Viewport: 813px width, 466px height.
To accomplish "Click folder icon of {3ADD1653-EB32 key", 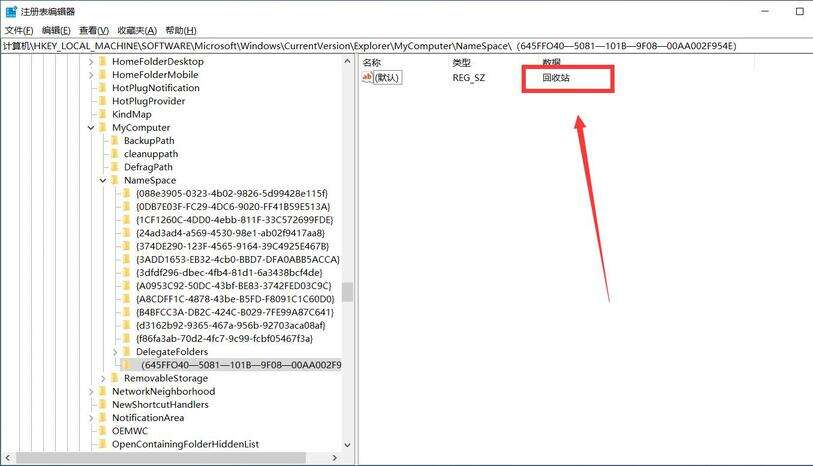I will point(127,260).
